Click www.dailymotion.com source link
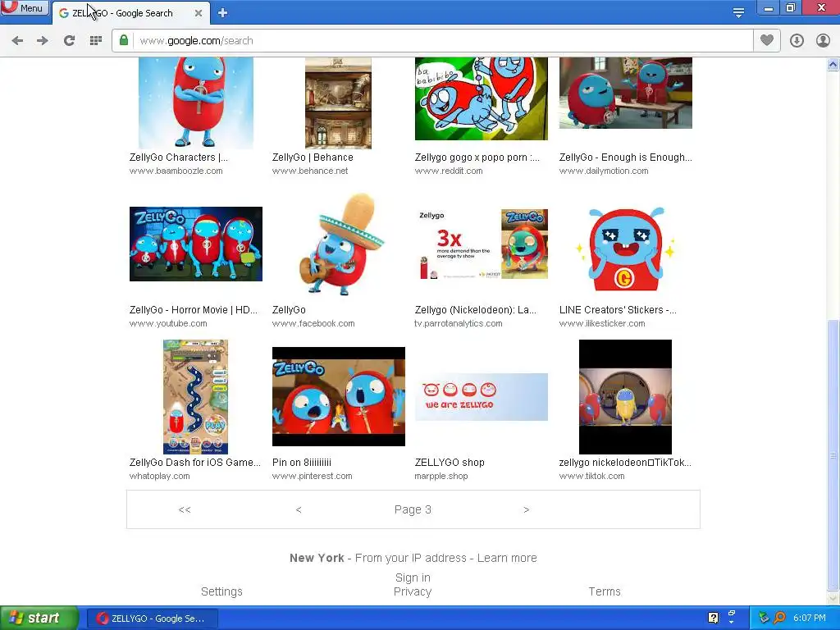 [603, 171]
